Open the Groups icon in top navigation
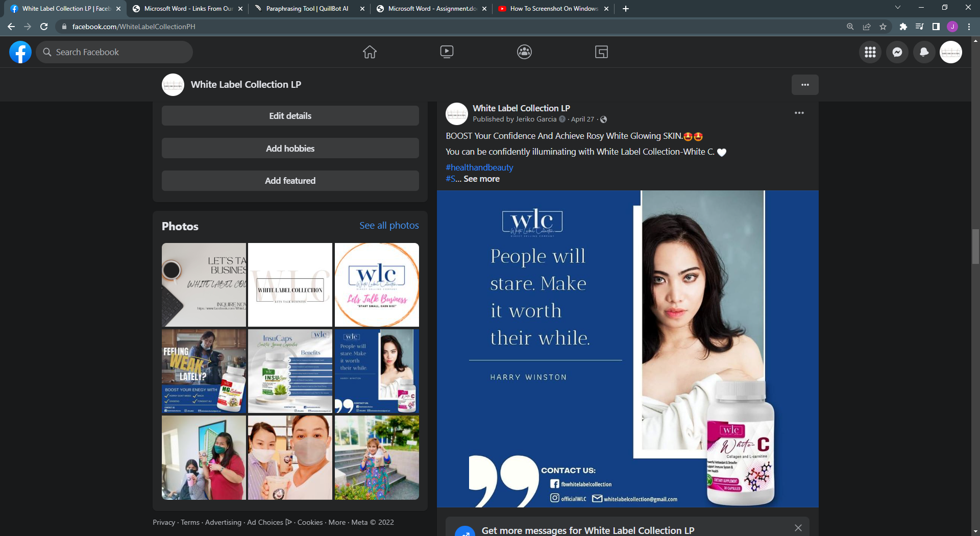The image size is (980, 536). point(524,52)
